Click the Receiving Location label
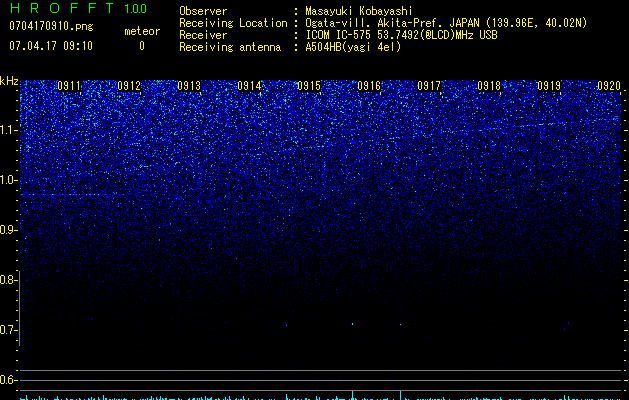The height and width of the screenshot is (400, 629). click(233, 23)
